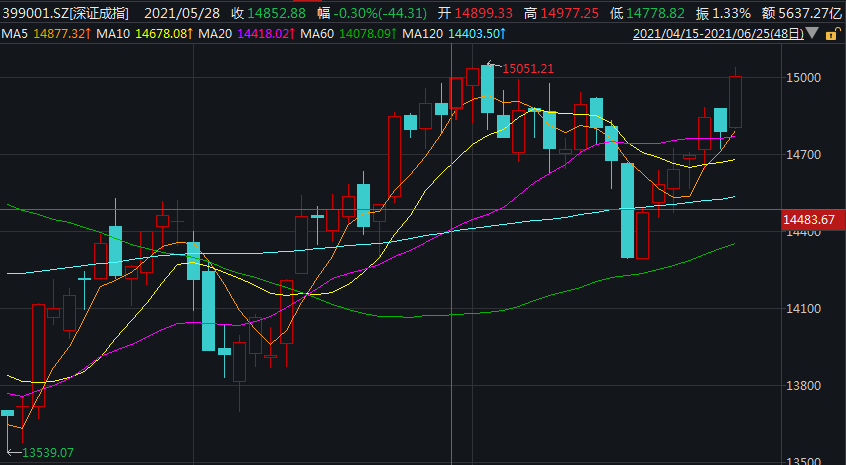
Task: Click the 2021/04/15-2021/06/25(48日) date range link
Action: (x=718, y=34)
